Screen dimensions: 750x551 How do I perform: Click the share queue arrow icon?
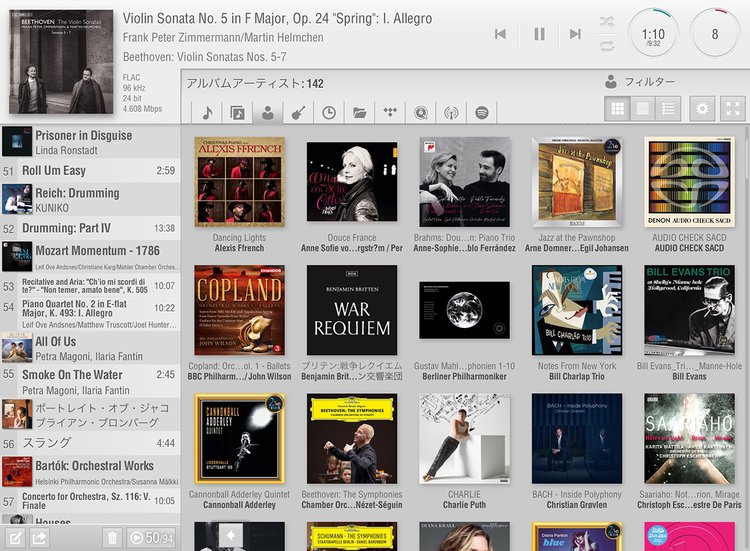[40, 538]
